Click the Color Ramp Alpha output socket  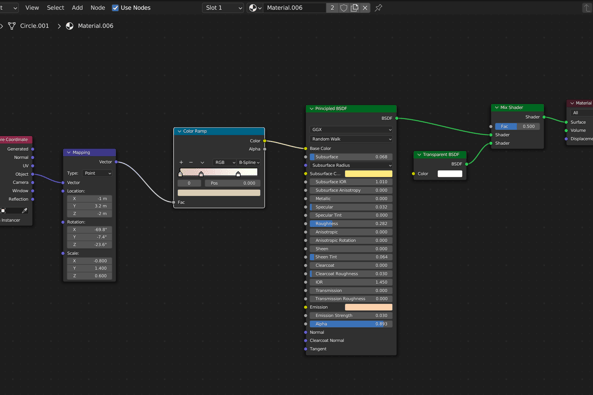[x=265, y=149]
